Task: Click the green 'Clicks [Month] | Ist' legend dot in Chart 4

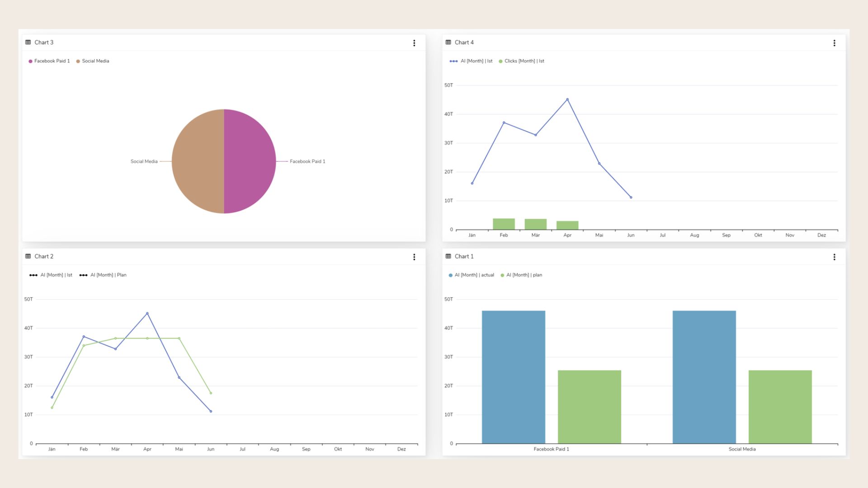Action: point(500,61)
